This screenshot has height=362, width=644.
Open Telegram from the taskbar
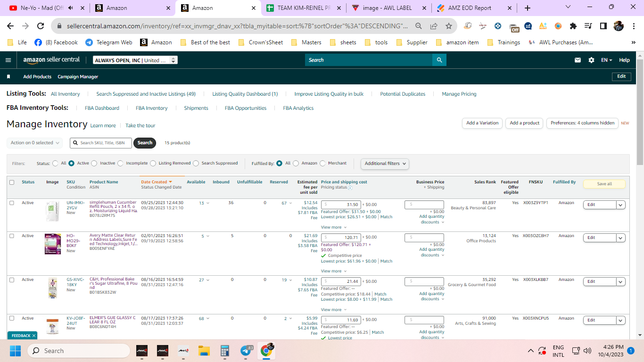246,351
